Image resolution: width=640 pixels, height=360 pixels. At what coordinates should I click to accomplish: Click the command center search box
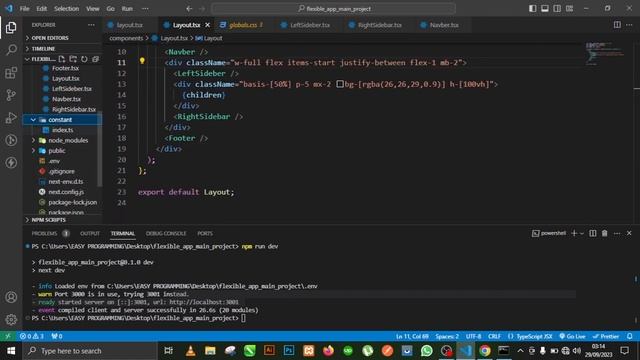(x=333, y=9)
